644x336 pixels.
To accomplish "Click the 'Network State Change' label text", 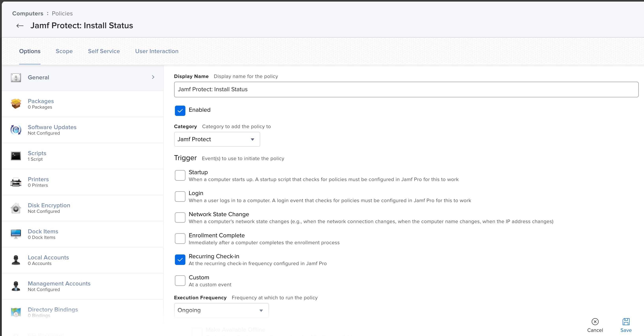I will [219, 214].
